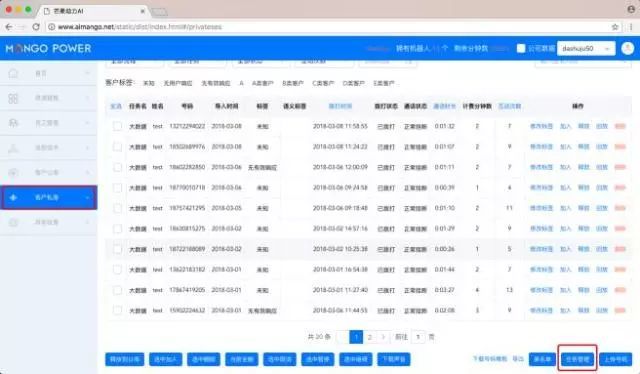Open the home item icon in the sidebar
Screen dimensions: 640x374
pyautogui.click(x=13, y=73)
